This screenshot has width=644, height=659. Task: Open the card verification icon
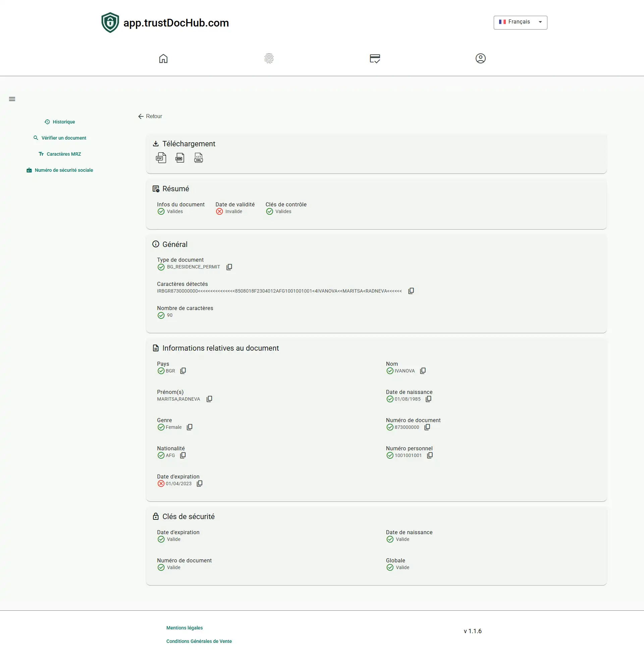[375, 58]
